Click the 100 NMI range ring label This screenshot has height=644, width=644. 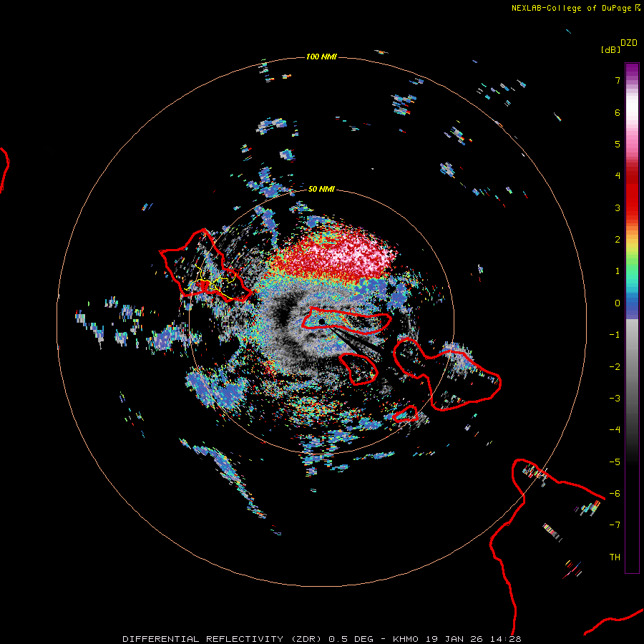pyautogui.click(x=321, y=57)
